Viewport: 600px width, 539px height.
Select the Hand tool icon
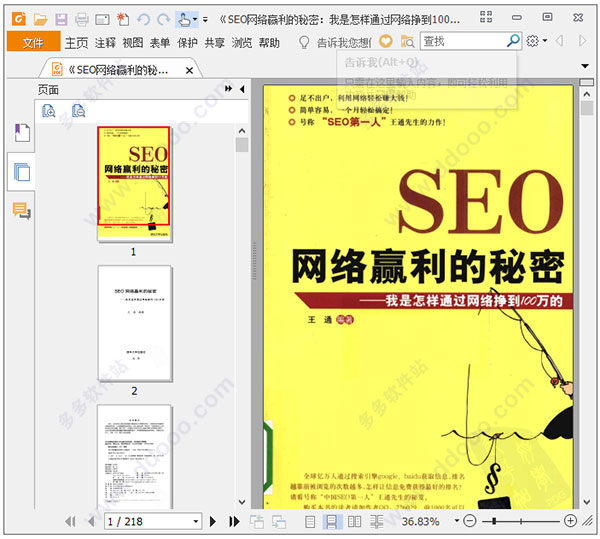click(184, 19)
